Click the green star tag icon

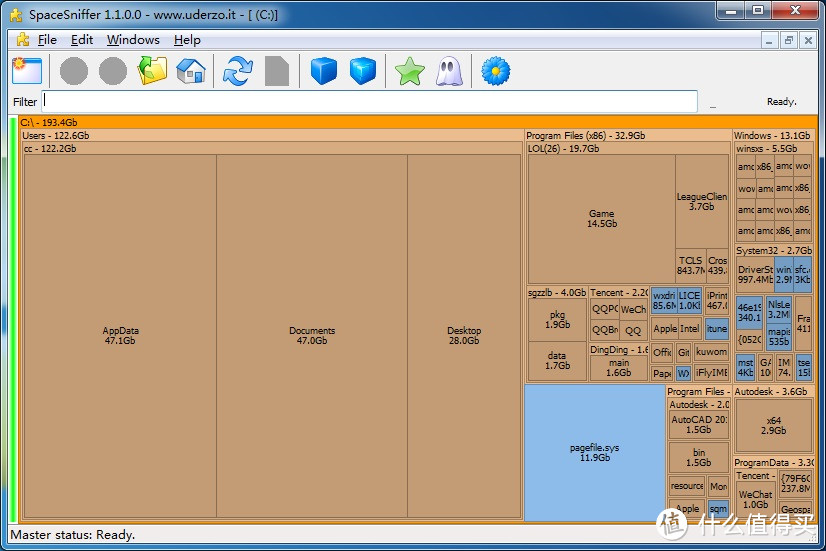(x=409, y=71)
